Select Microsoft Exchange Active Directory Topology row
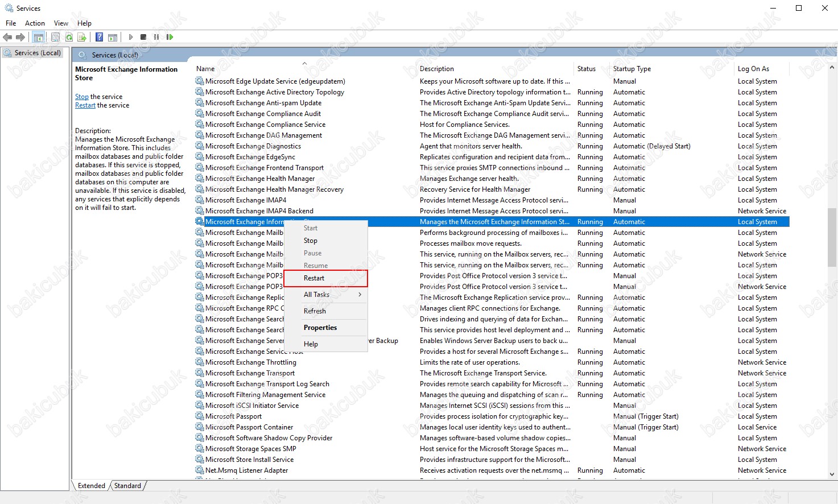Viewport: 838px width, 504px height. [x=492, y=92]
